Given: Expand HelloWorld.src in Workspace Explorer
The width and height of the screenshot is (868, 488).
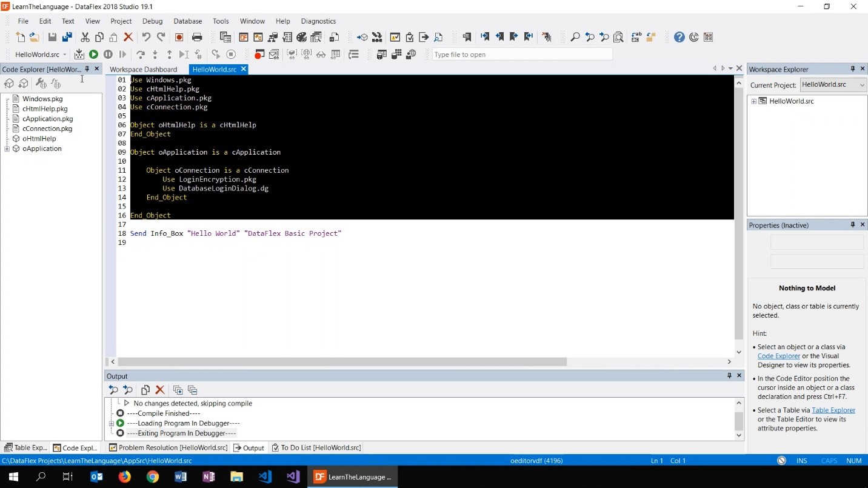Looking at the screenshot, I should coord(754,101).
